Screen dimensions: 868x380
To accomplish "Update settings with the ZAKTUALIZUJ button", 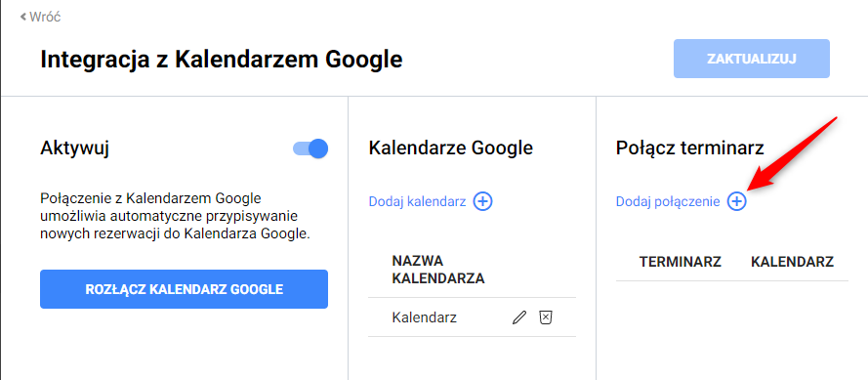I will coord(751,59).
